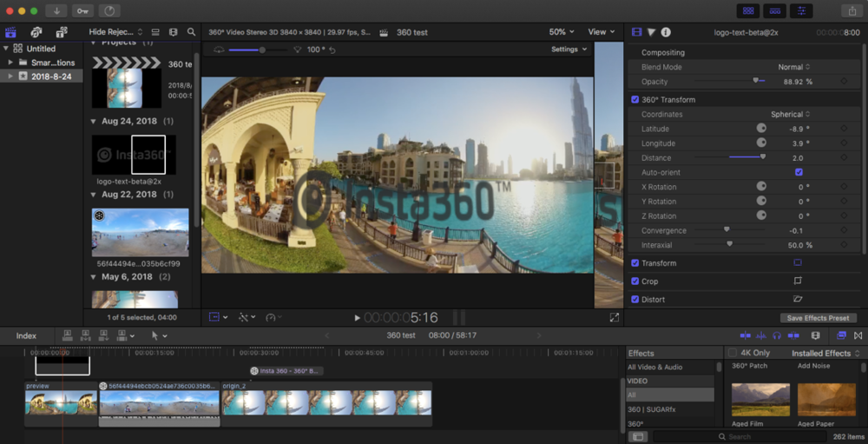Open the Titles and Generators sidebar
Screen dimensions: 868x444
pos(61,32)
